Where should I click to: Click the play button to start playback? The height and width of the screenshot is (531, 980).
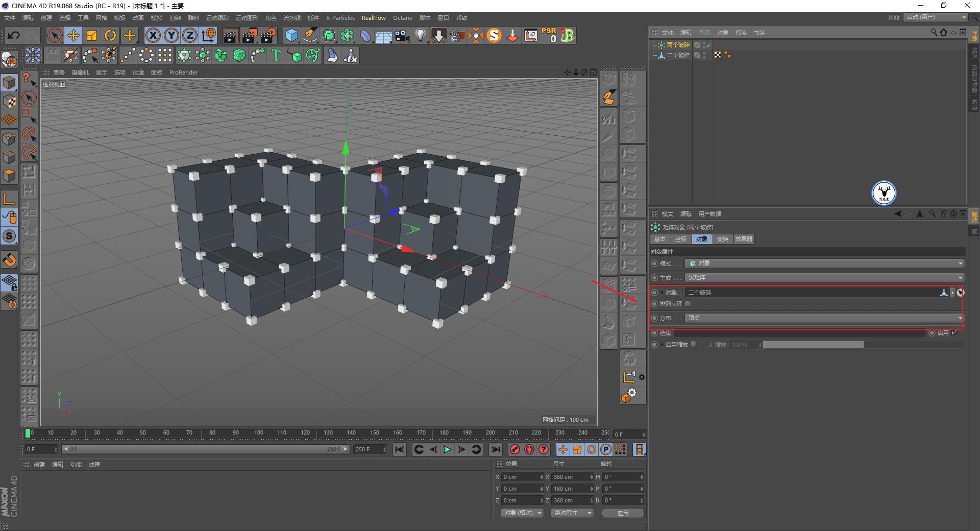(x=447, y=449)
